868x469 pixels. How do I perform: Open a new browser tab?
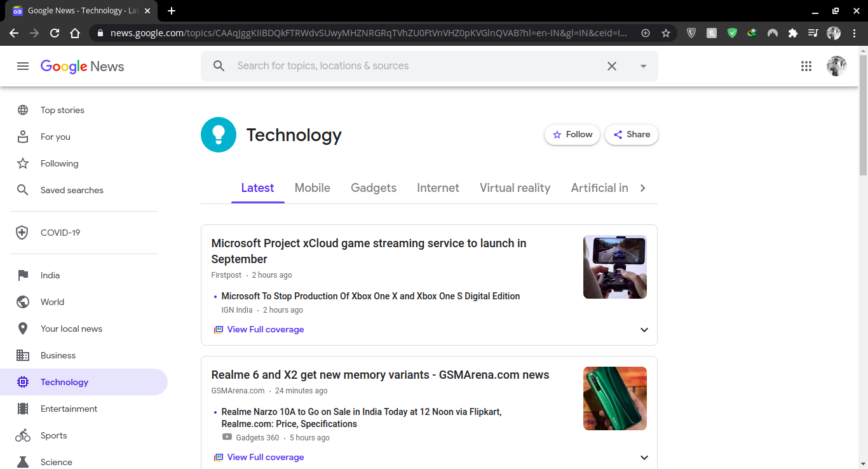(x=172, y=11)
